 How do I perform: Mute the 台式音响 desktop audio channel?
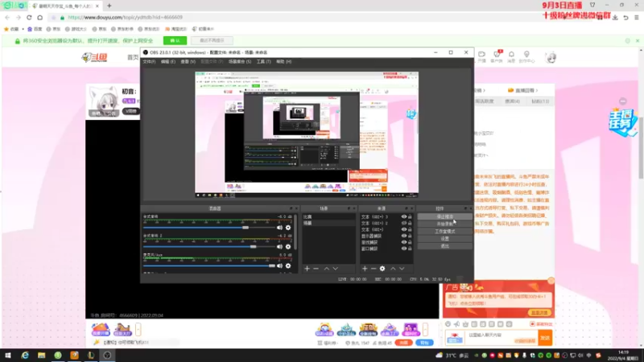click(279, 228)
